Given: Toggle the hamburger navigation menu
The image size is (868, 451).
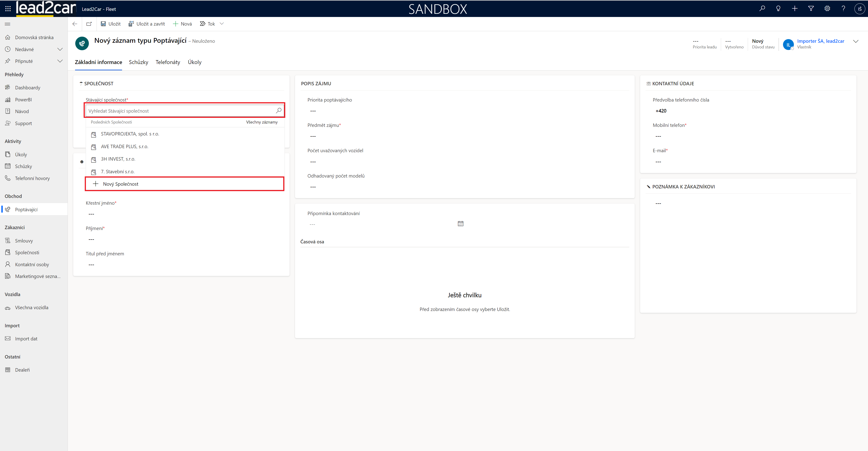Looking at the screenshot, I should [7, 24].
